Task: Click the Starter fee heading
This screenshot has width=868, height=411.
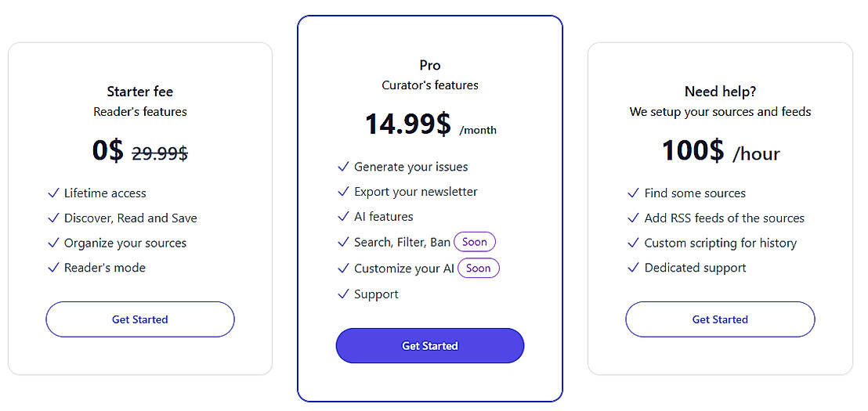Action: 140,92
